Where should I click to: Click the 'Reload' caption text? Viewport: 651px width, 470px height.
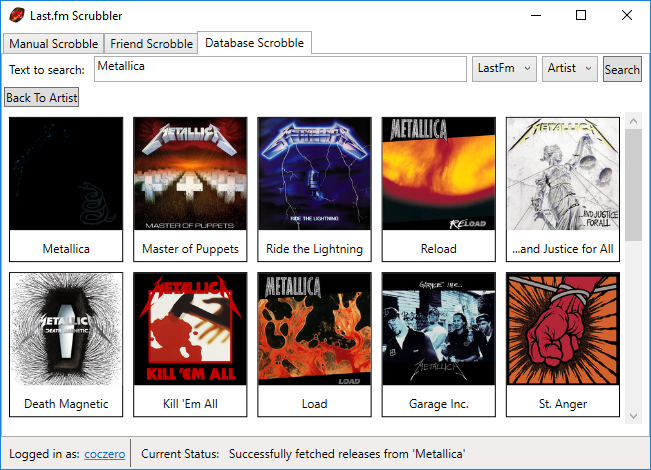[x=439, y=249]
